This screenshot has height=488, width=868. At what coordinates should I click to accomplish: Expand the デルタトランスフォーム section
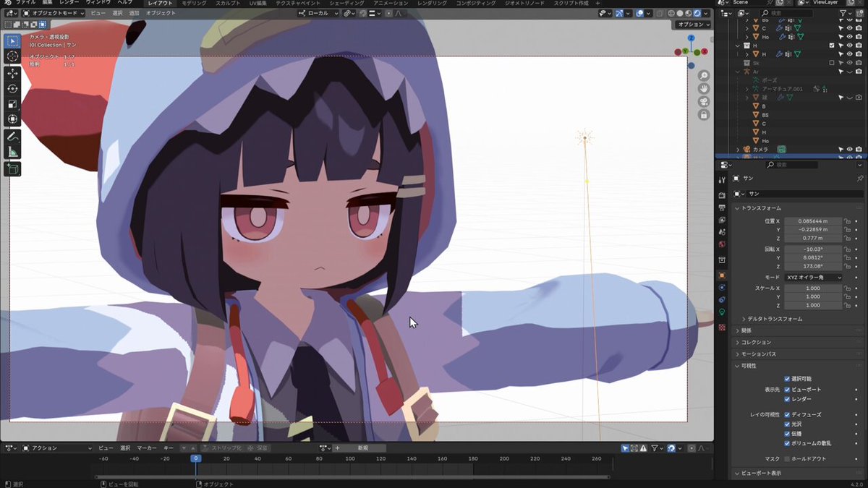point(775,319)
